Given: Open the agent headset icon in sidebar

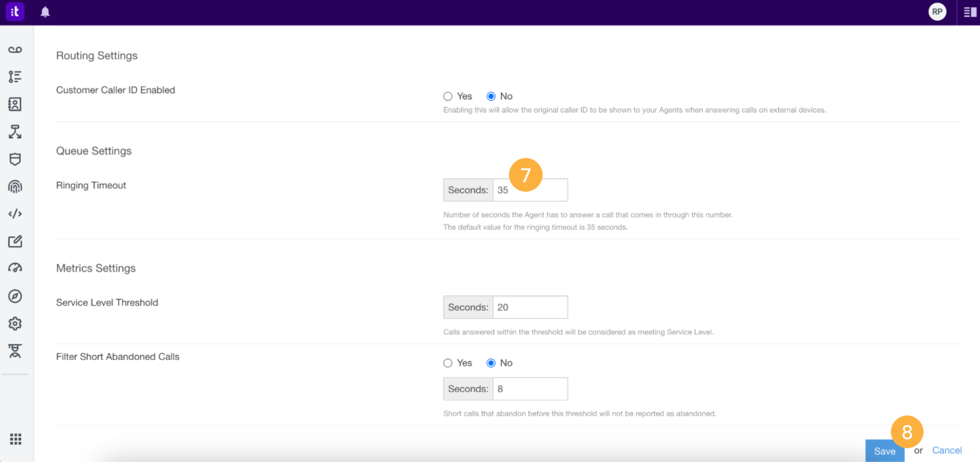Looking at the screenshot, I should [15, 351].
